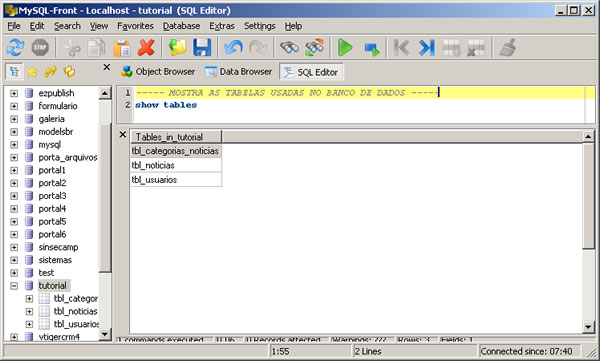Click the Paste clipboard icon
The height and width of the screenshot is (361, 600).
pyautogui.click(x=122, y=48)
